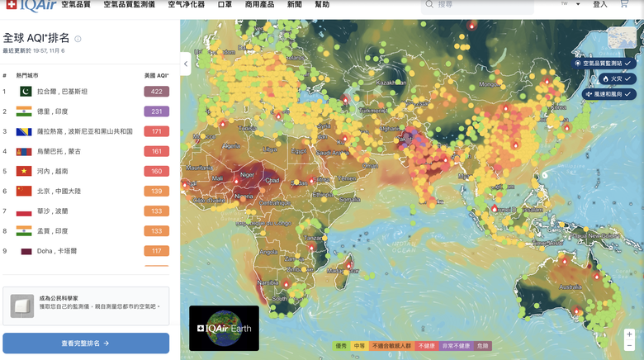
Task: Click the 優秀 legend swatch
Action: tap(341, 346)
